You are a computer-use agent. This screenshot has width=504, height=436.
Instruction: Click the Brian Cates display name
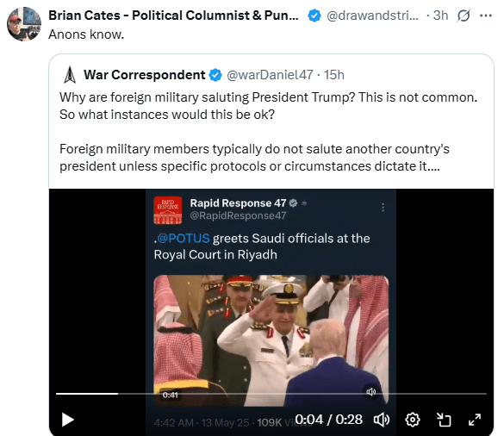click(x=173, y=16)
